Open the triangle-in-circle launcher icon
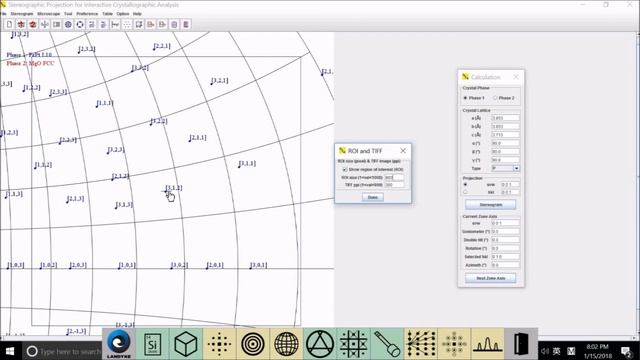The height and width of the screenshot is (360, 640). 320,344
